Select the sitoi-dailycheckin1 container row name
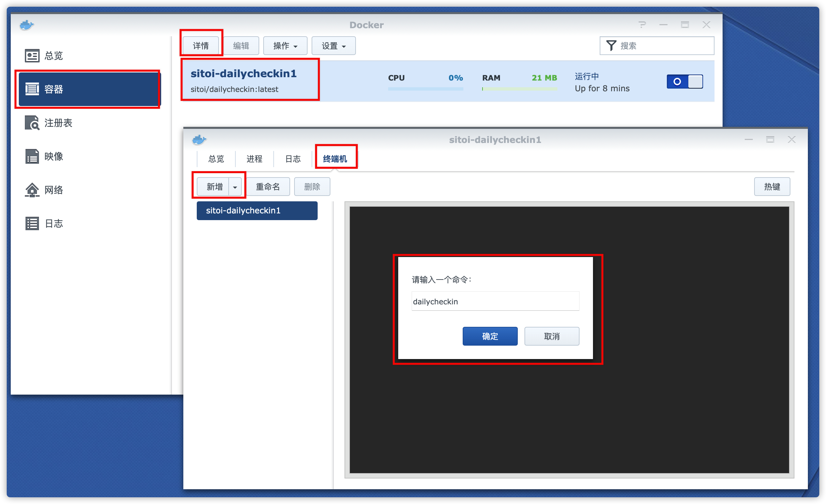Image resolution: width=826 pixels, height=504 pixels. pyautogui.click(x=243, y=73)
